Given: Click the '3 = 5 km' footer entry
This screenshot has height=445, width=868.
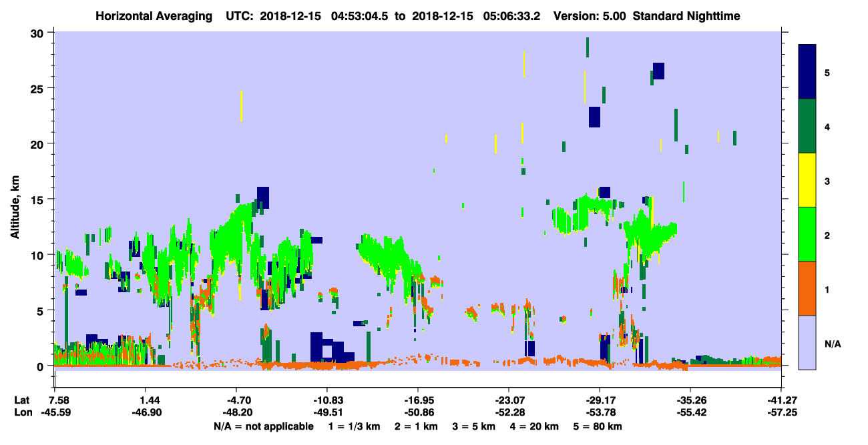Looking at the screenshot, I should (x=473, y=426).
